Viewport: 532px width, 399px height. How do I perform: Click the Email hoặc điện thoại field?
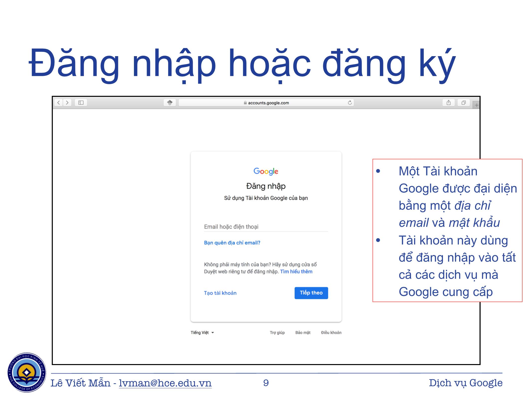pyautogui.click(x=266, y=227)
